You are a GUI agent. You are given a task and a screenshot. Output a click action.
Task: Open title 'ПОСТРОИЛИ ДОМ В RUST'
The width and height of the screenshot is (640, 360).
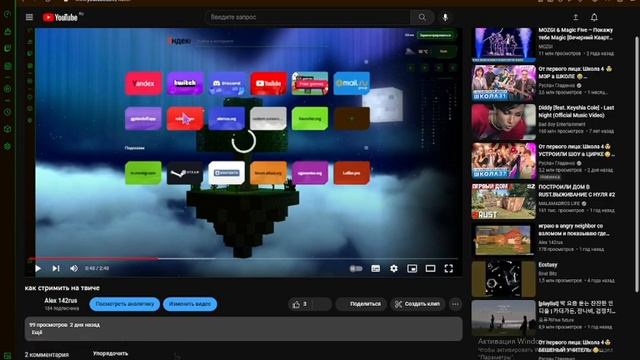576,191
